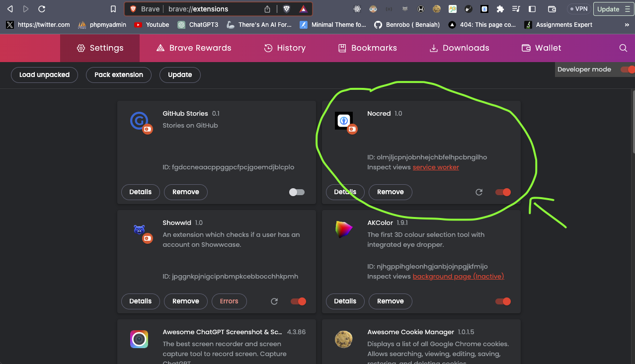635x364 pixels.
Task: Click the Update extensions button
Action: tap(180, 75)
